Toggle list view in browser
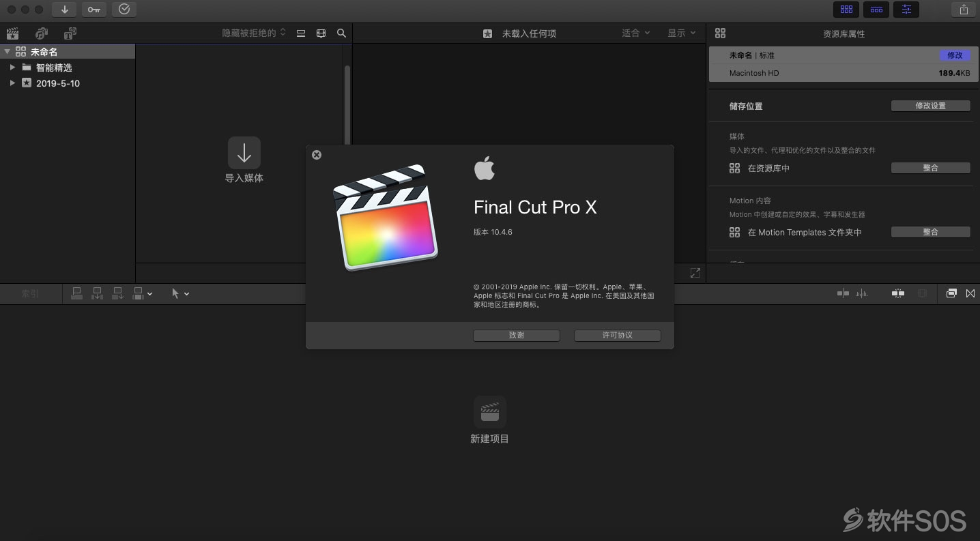This screenshot has height=541, width=980. pyautogui.click(x=301, y=33)
